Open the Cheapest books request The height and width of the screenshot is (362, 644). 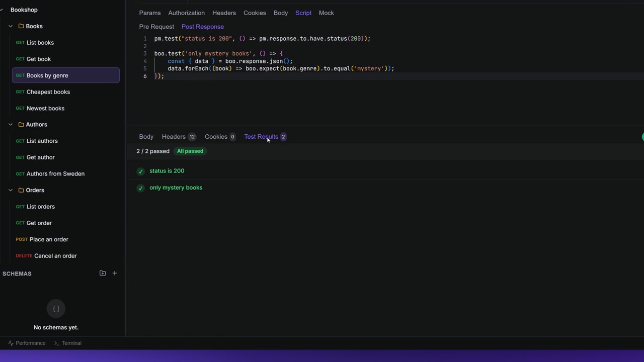(x=66, y=92)
